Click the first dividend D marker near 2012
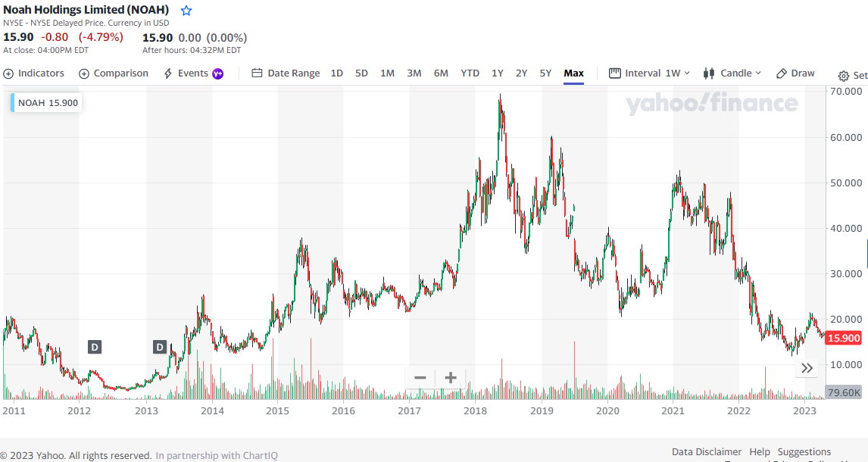868x462 pixels. (x=95, y=348)
